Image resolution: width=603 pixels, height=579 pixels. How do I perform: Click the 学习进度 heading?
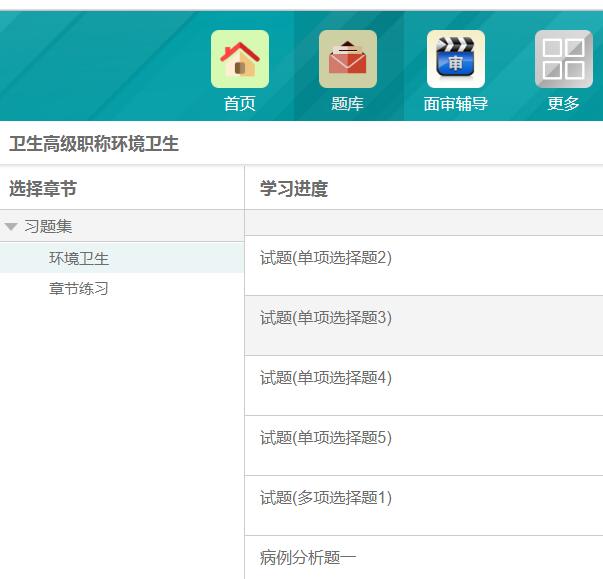click(x=294, y=188)
